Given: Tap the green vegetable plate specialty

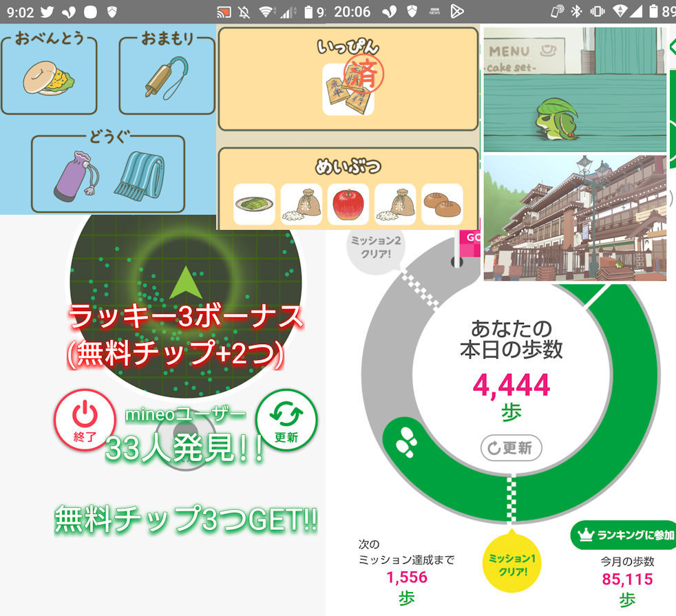Looking at the screenshot, I should 254,204.
